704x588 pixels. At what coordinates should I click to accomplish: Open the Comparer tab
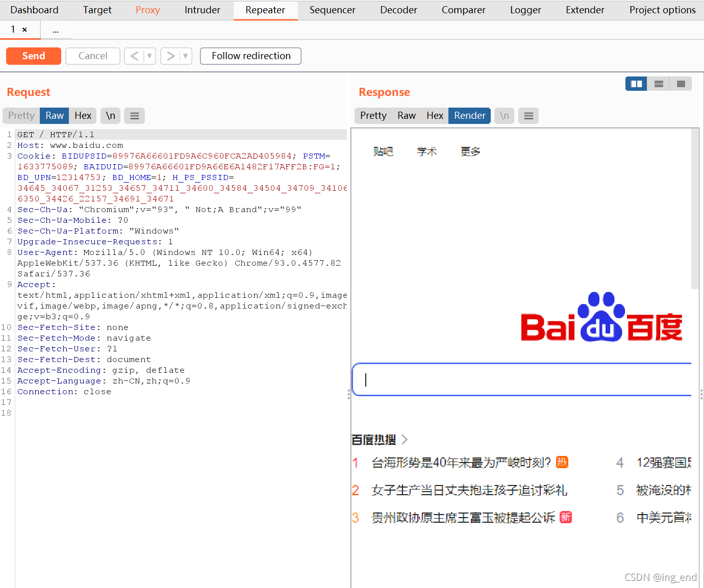(x=464, y=10)
